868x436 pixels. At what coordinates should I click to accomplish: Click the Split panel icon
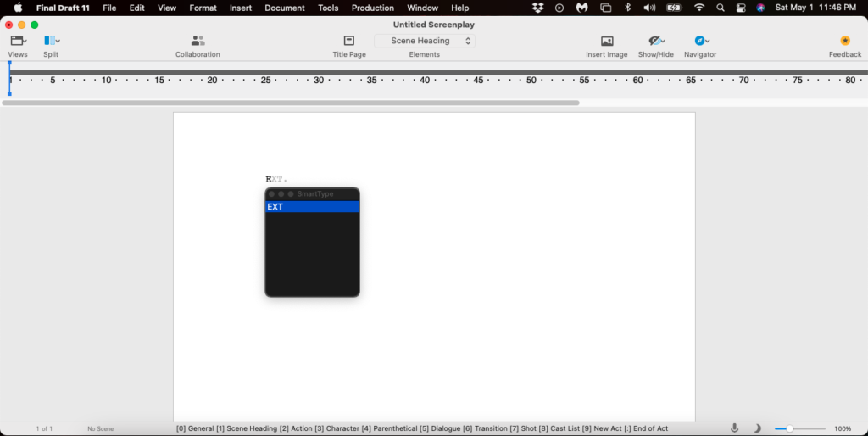click(x=50, y=41)
